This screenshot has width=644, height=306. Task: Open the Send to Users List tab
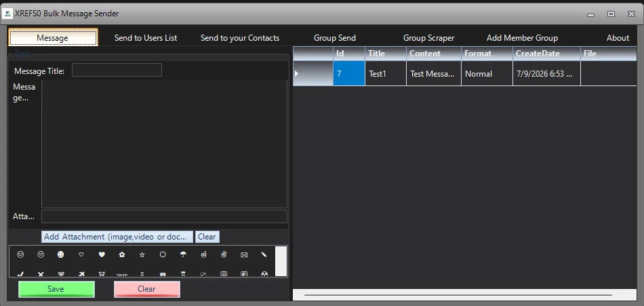click(x=146, y=38)
